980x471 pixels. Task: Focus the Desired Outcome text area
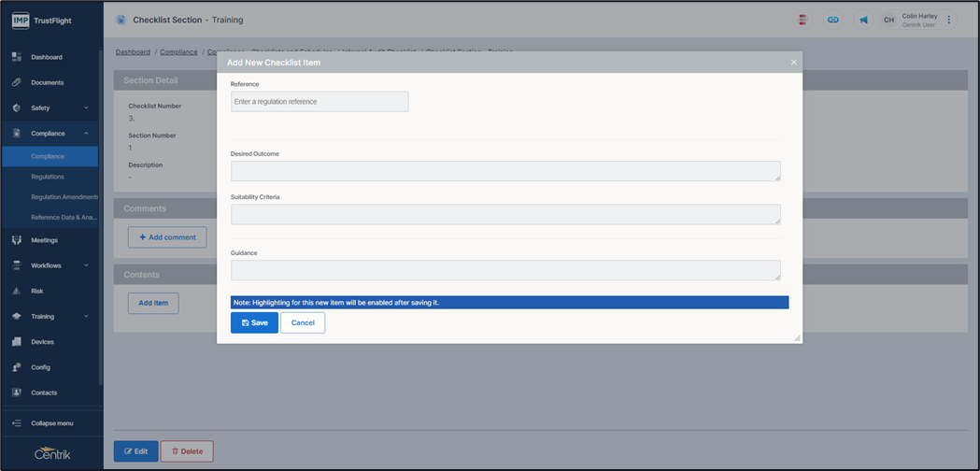(x=505, y=171)
